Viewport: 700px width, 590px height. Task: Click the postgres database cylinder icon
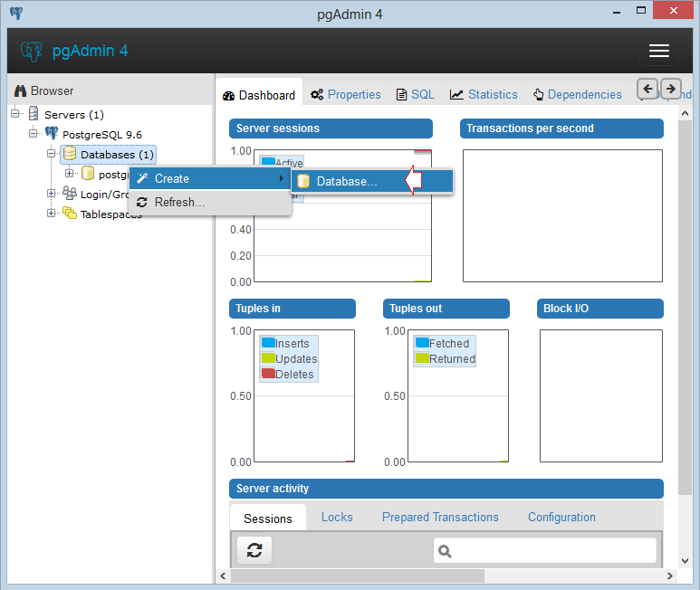[x=88, y=173]
